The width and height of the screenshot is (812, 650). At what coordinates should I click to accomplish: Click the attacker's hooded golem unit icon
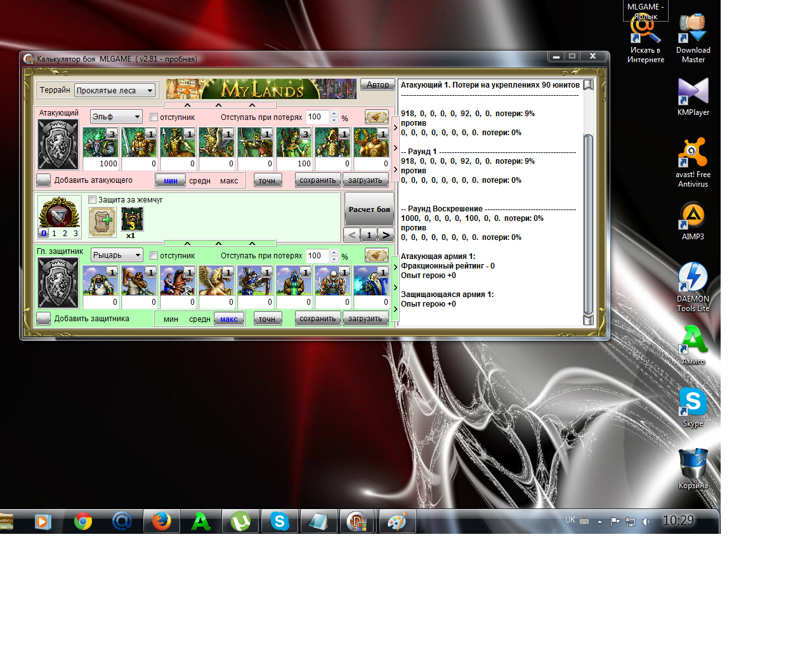(332, 142)
